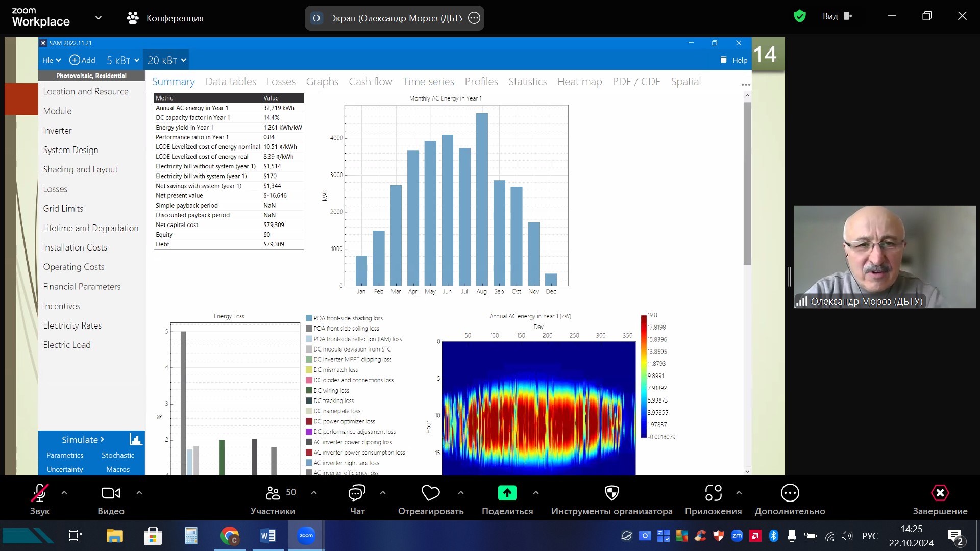The width and height of the screenshot is (980, 551).
Task: Click Олександр Мороз video thumbnail
Action: (x=884, y=256)
